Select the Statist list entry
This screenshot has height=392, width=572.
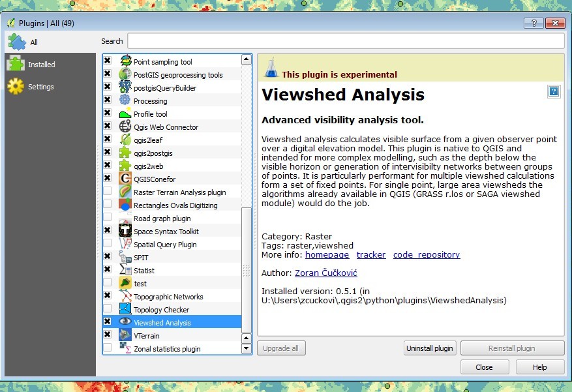click(x=172, y=270)
